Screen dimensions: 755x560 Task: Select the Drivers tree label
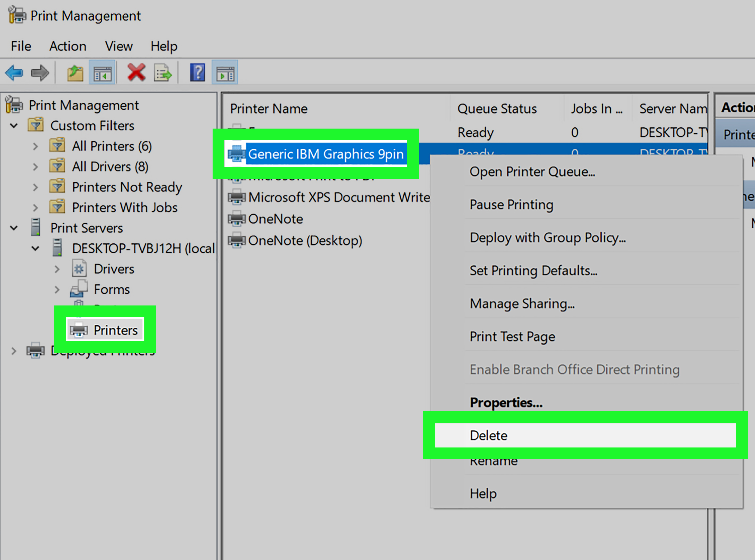click(114, 269)
